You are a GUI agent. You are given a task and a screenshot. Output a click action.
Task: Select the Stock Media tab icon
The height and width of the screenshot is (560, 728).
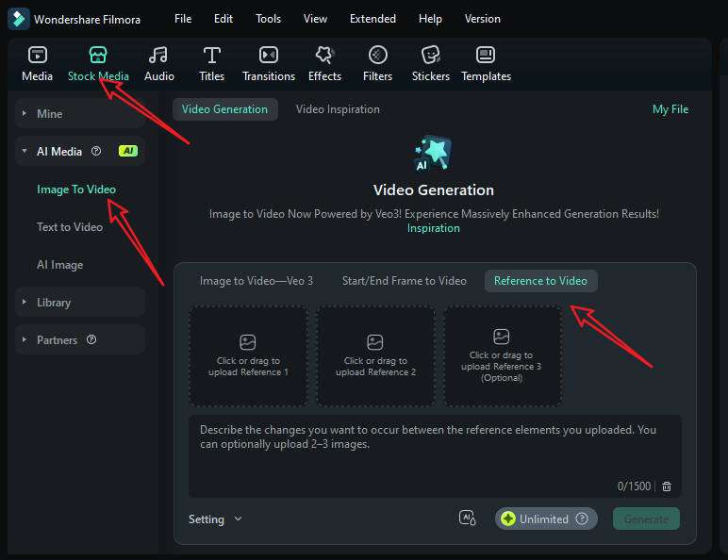[x=98, y=55]
